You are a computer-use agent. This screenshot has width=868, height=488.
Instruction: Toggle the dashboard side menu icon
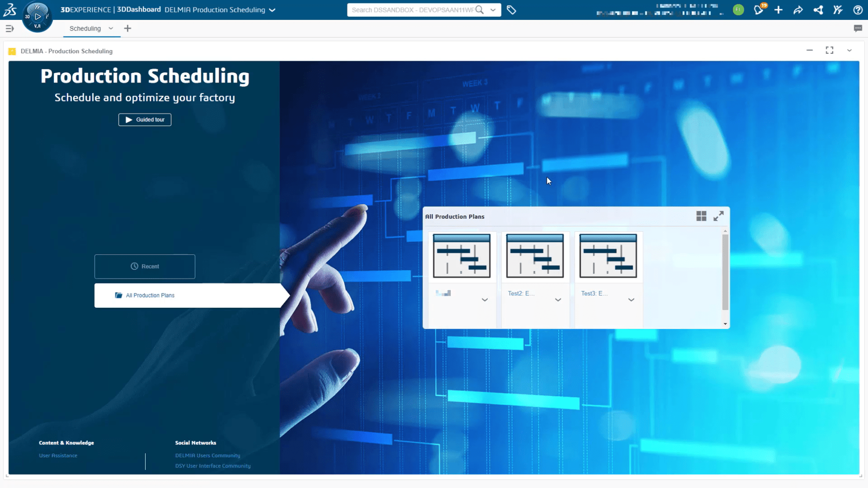(10, 29)
